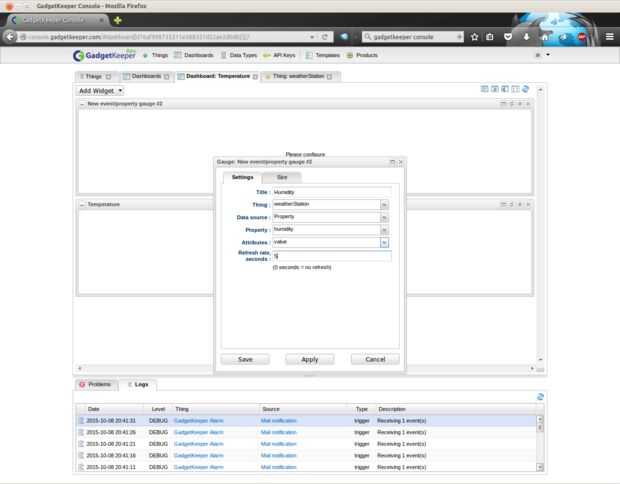The width and height of the screenshot is (620, 484).
Task: Select the Settings tab in dialog
Action: pyautogui.click(x=242, y=178)
